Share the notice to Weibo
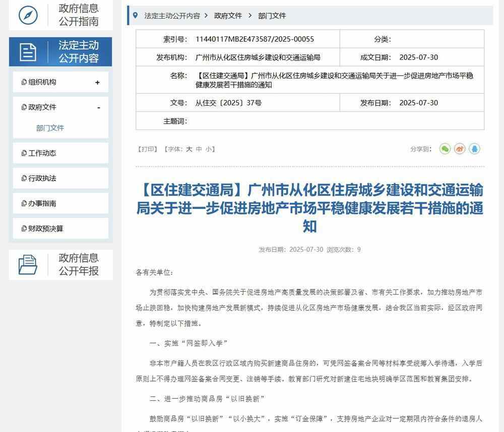The image size is (504, 432). pos(459,149)
